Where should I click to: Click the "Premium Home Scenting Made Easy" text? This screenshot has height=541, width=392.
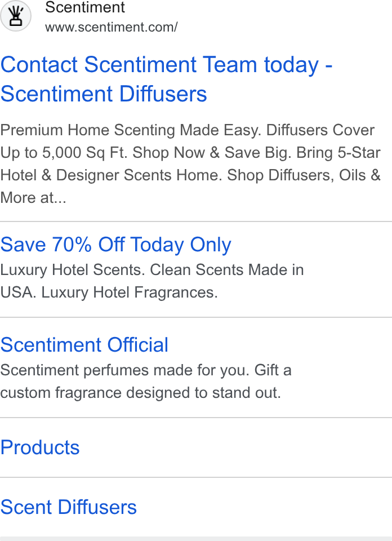(131, 130)
